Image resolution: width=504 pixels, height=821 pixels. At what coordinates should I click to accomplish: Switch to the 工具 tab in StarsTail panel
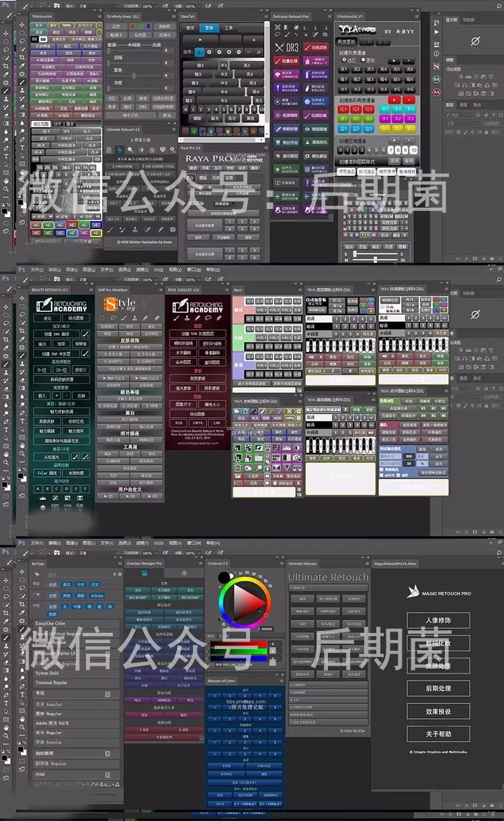[x=228, y=28]
